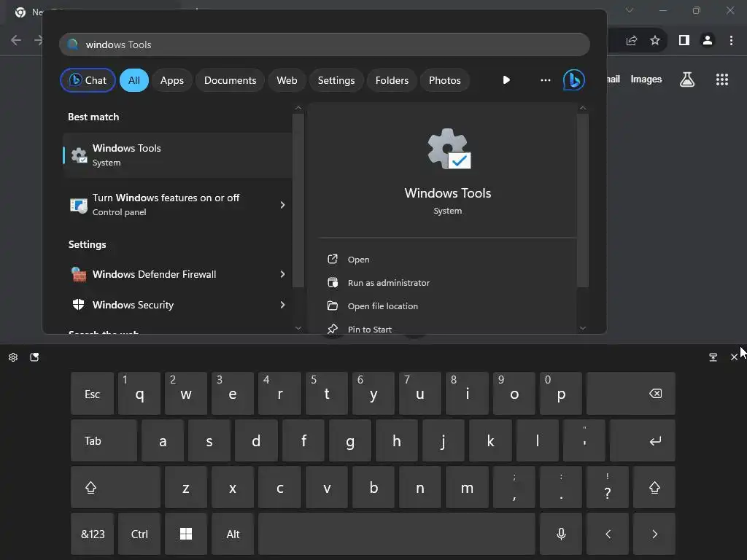Open the keyboard clipboard/emoji panel icon
The height and width of the screenshot is (560, 747).
tap(34, 357)
